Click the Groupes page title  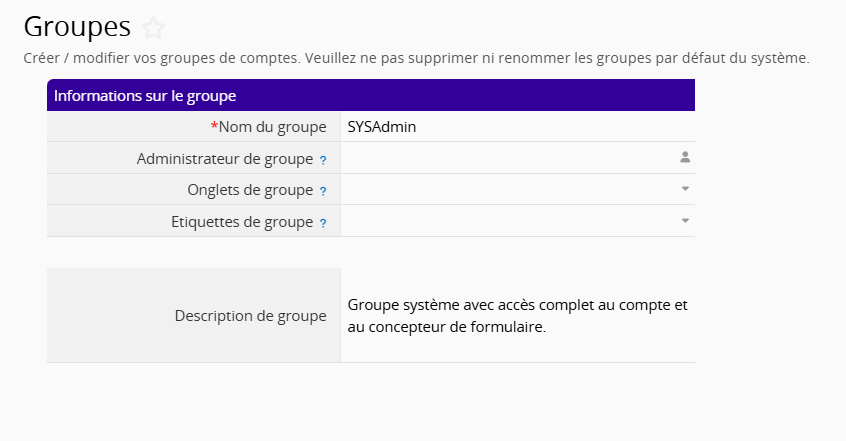(x=77, y=26)
